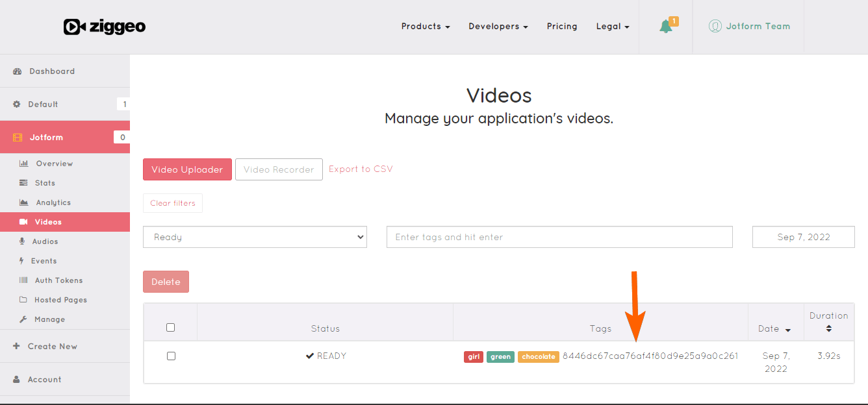868x405 pixels.
Task: Click the Jotform Team user avatar icon
Action: (715, 27)
